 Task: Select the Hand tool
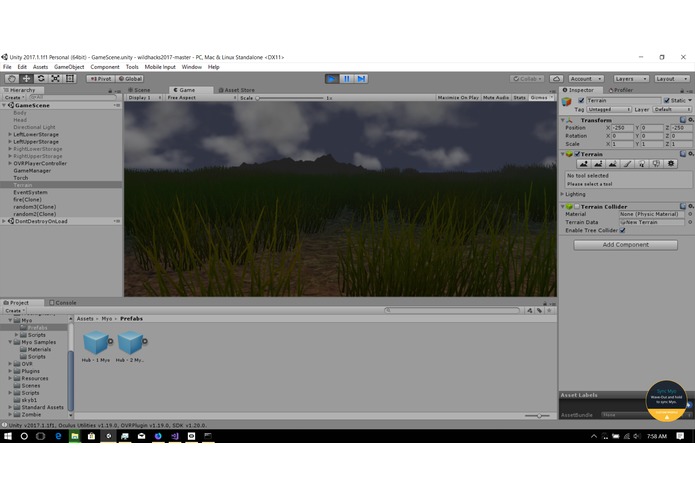click(x=12, y=78)
